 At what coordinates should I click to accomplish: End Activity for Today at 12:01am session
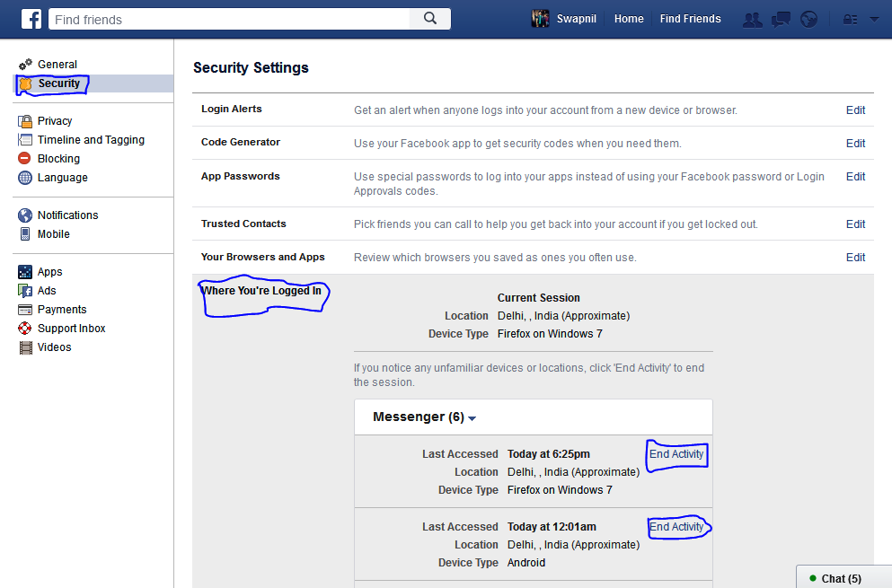(676, 527)
